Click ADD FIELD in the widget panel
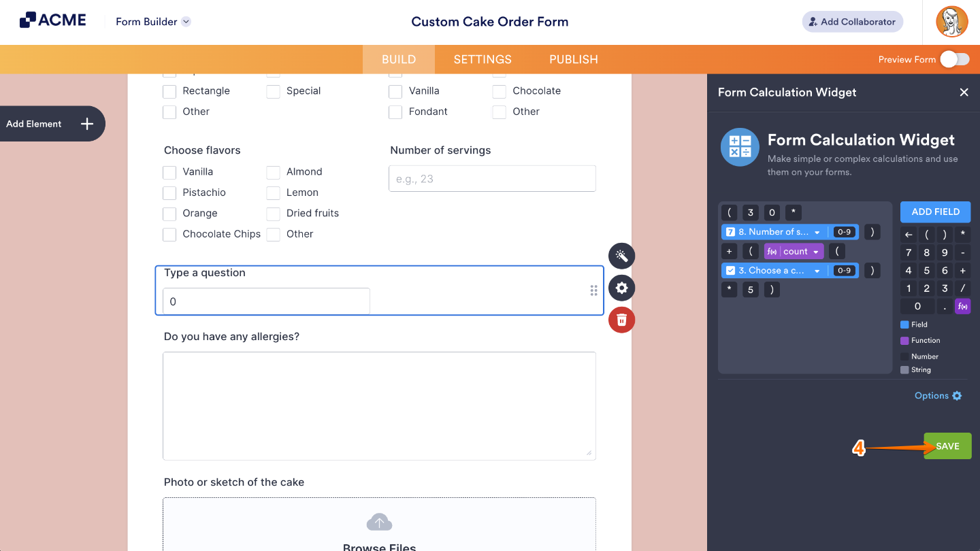Image resolution: width=980 pixels, height=551 pixels. coord(935,212)
